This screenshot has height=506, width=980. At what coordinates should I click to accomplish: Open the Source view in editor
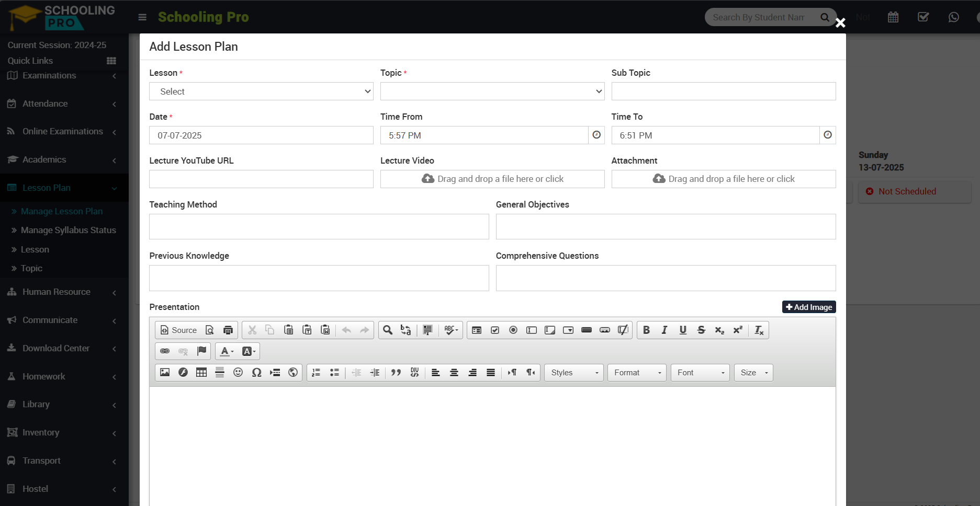coord(178,330)
